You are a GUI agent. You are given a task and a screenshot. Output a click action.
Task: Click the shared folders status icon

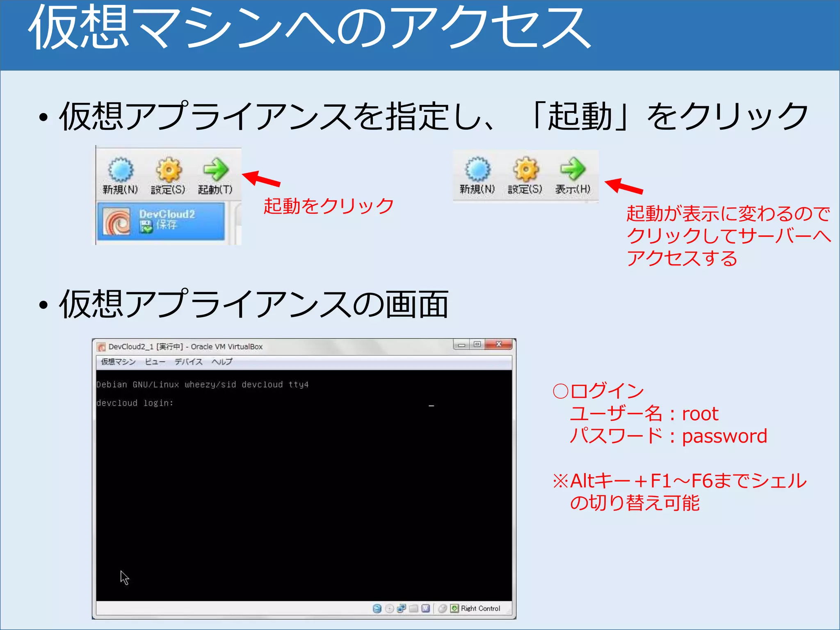413,608
